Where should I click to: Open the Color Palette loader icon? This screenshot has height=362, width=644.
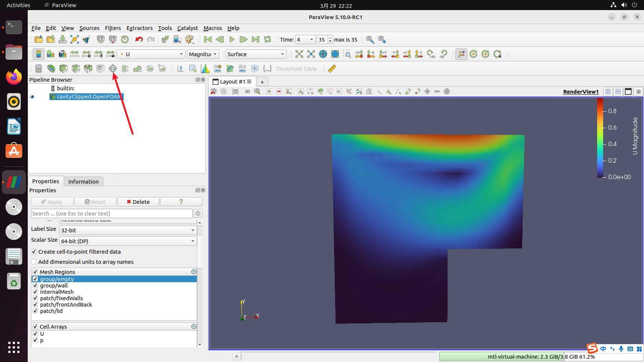(190, 39)
